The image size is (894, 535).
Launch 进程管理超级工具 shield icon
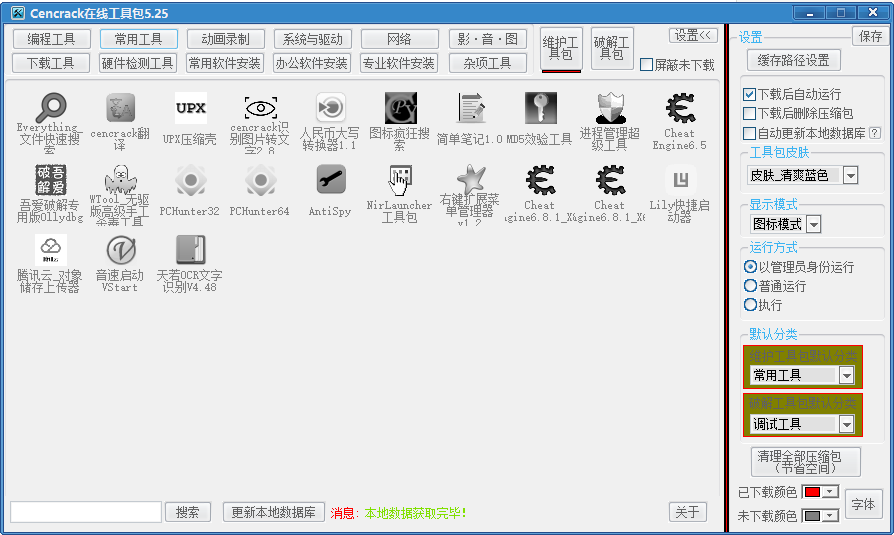611,108
